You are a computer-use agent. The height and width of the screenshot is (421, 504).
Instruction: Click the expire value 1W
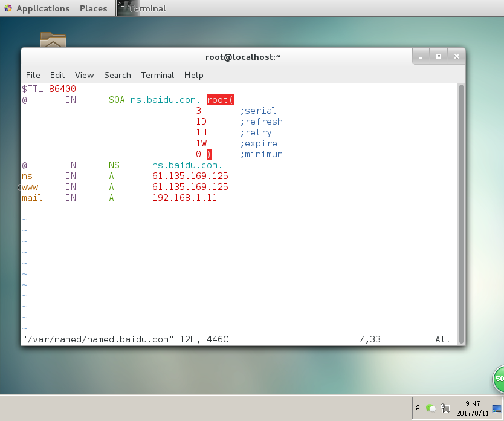click(201, 143)
